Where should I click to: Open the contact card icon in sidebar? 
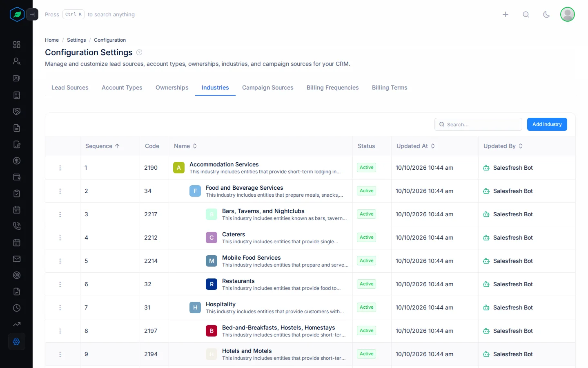tap(17, 78)
